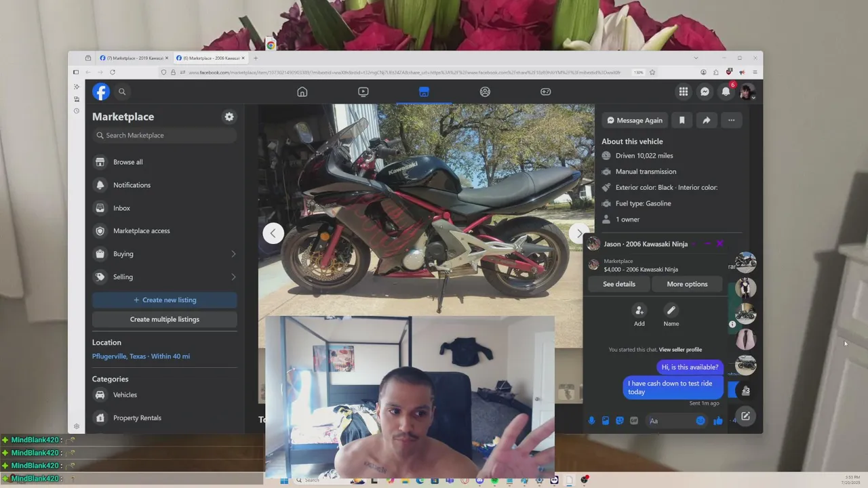Open listing more options ellipsis

pyautogui.click(x=731, y=120)
